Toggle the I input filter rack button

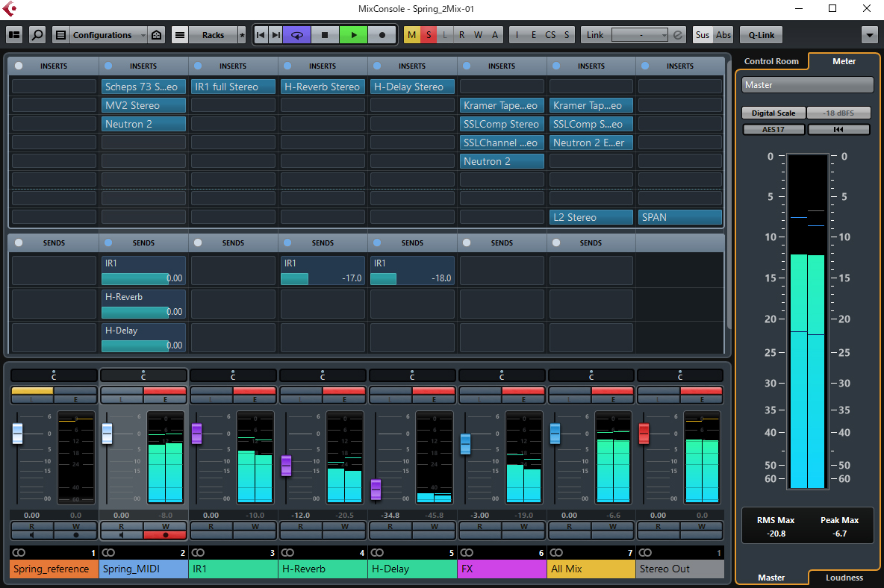517,35
